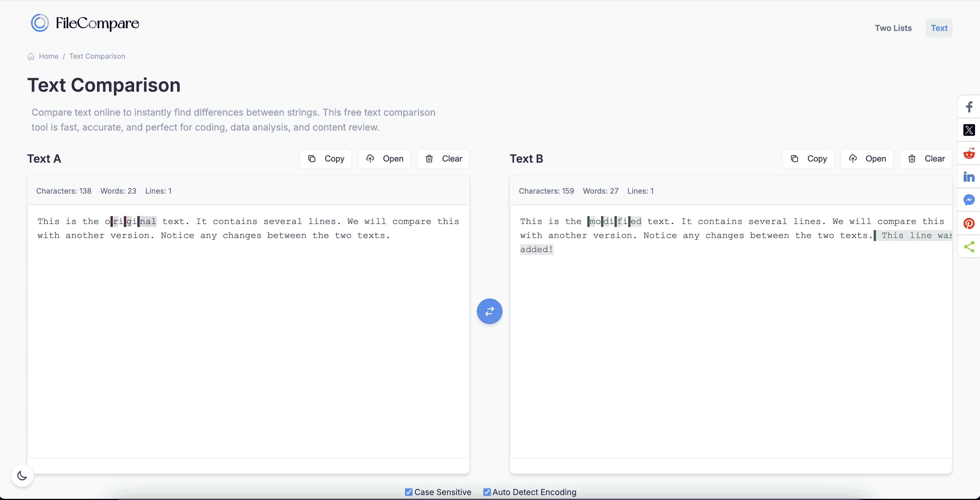The height and width of the screenshot is (500, 980).
Task: Click the Reddit share icon
Action: (x=969, y=154)
